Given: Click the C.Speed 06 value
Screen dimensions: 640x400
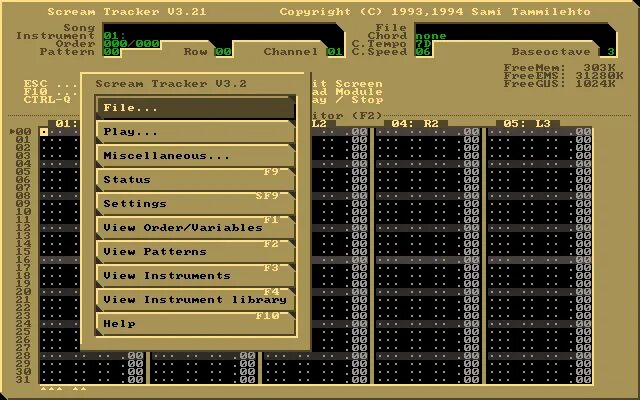Looking at the screenshot, I should coord(423,52).
